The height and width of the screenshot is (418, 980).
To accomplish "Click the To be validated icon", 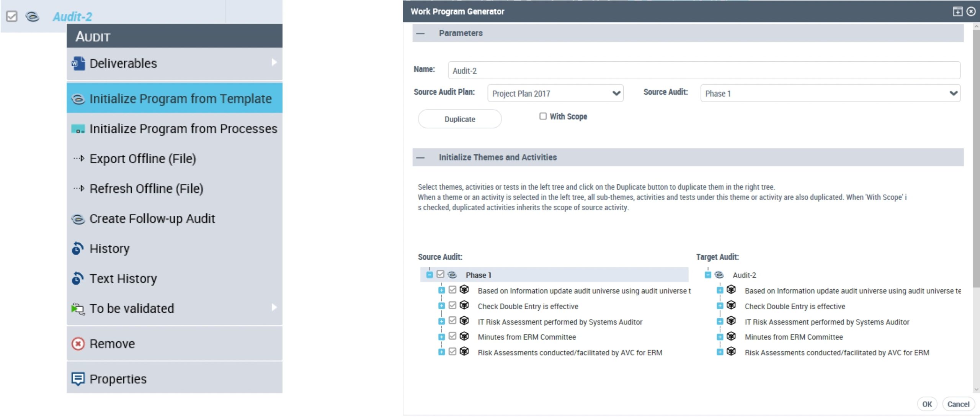I will 78,308.
